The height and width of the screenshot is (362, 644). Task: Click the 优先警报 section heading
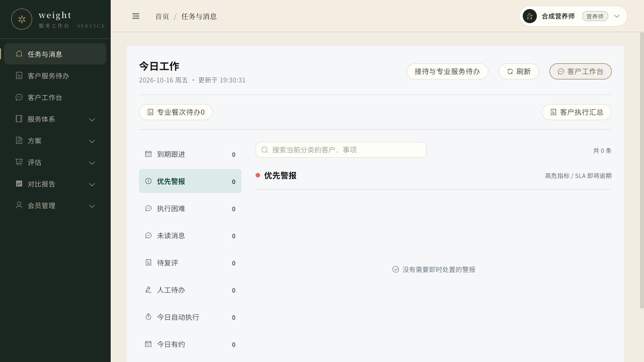pyautogui.click(x=280, y=175)
